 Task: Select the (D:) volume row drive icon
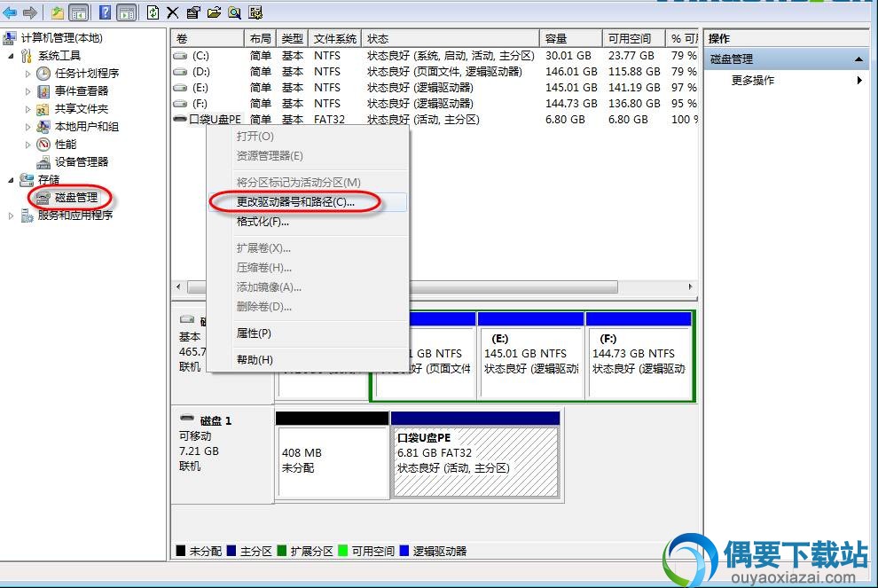[180, 72]
